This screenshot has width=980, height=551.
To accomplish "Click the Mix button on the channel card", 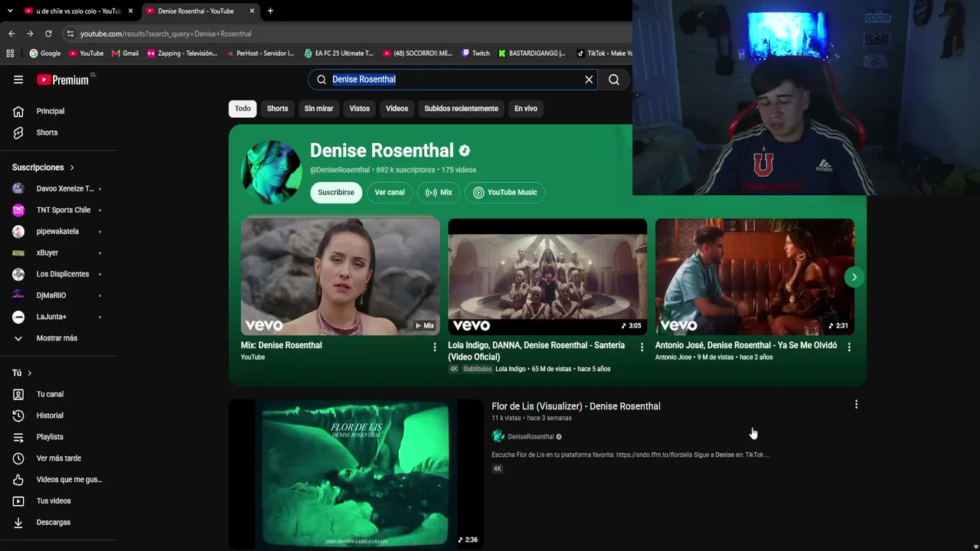I will (439, 192).
